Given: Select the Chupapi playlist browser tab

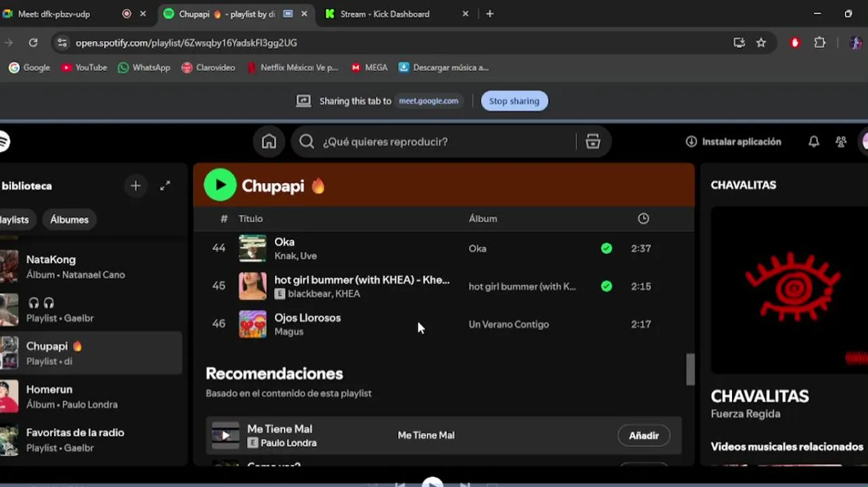Looking at the screenshot, I should pyautogui.click(x=237, y=14).
